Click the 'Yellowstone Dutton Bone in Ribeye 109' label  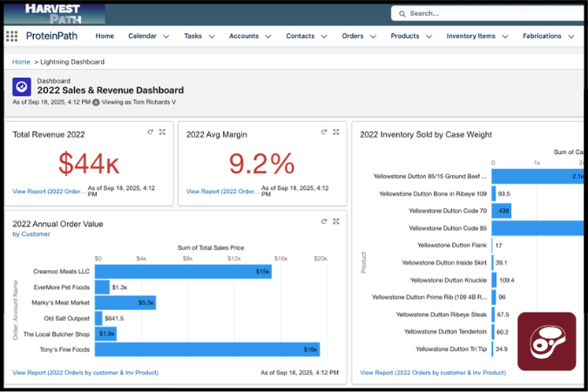pyautogui.click(x=433, y=194)
